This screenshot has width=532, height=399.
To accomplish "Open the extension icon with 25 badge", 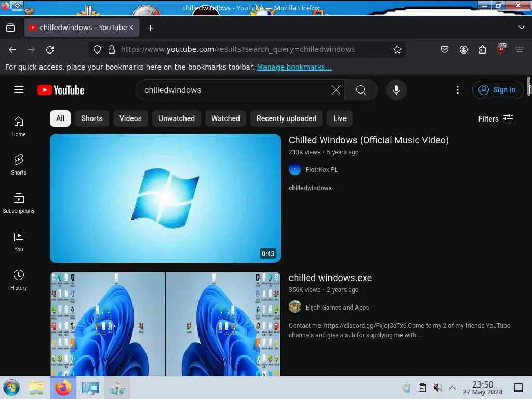I will tap(501, 49).
